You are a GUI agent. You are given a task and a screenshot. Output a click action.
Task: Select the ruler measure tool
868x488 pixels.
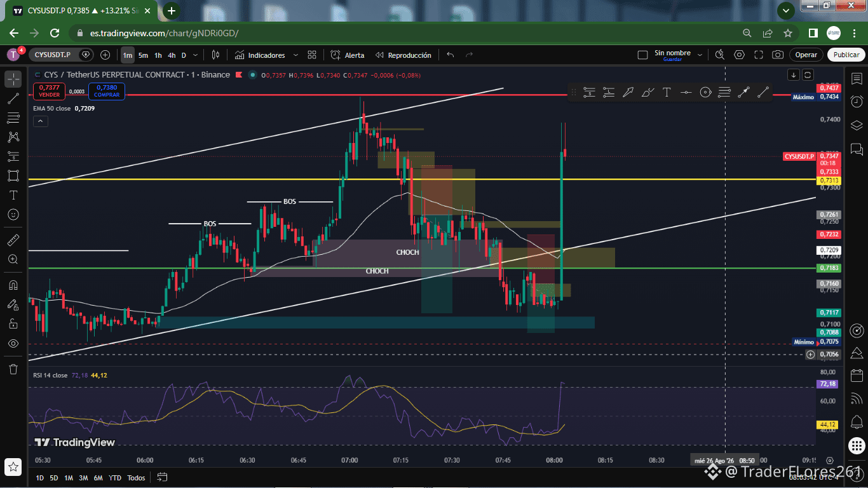pos(13,240)
